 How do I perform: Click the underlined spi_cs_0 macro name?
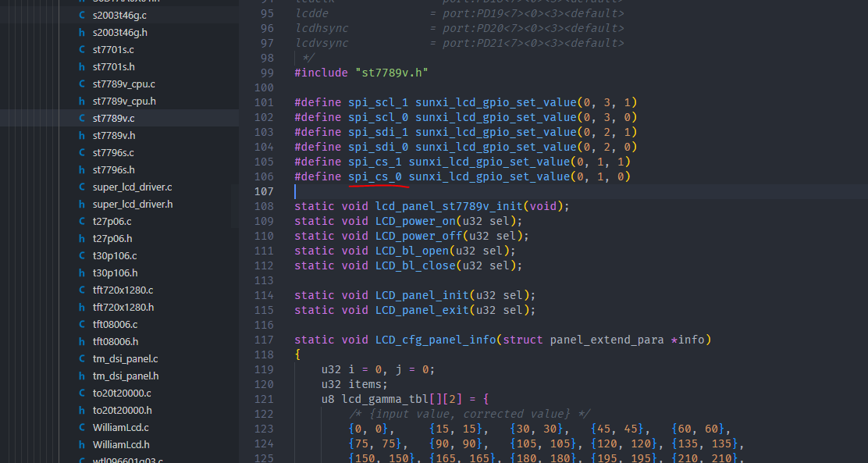click(375, 176)
